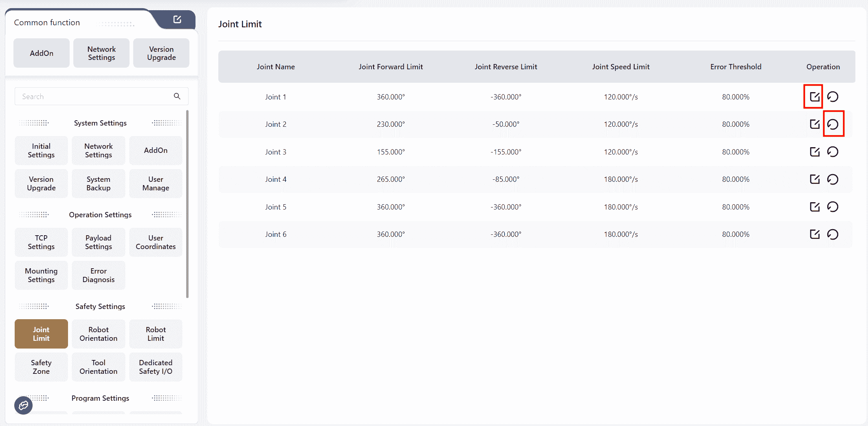Open the edit icon for Joint 3
This screenshot has width=868, height=426.
point(814,152)
